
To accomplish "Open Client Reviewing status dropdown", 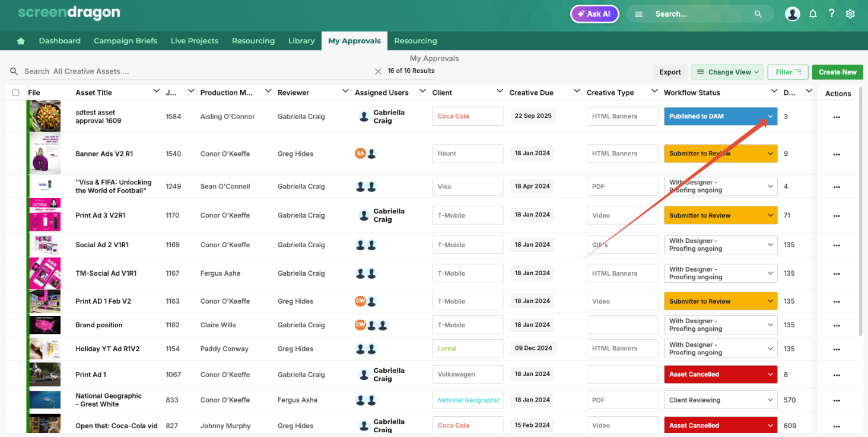I will [720, 400].
